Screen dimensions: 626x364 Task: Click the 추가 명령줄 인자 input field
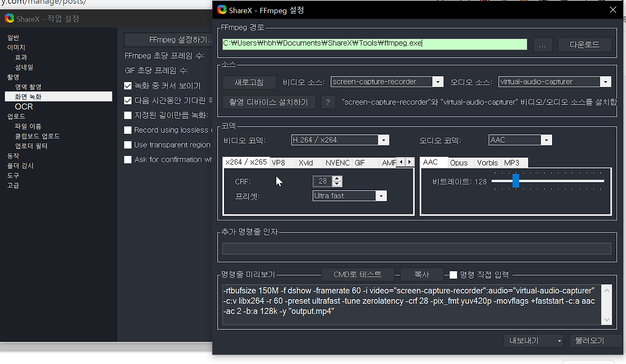(x=417, y=249)
